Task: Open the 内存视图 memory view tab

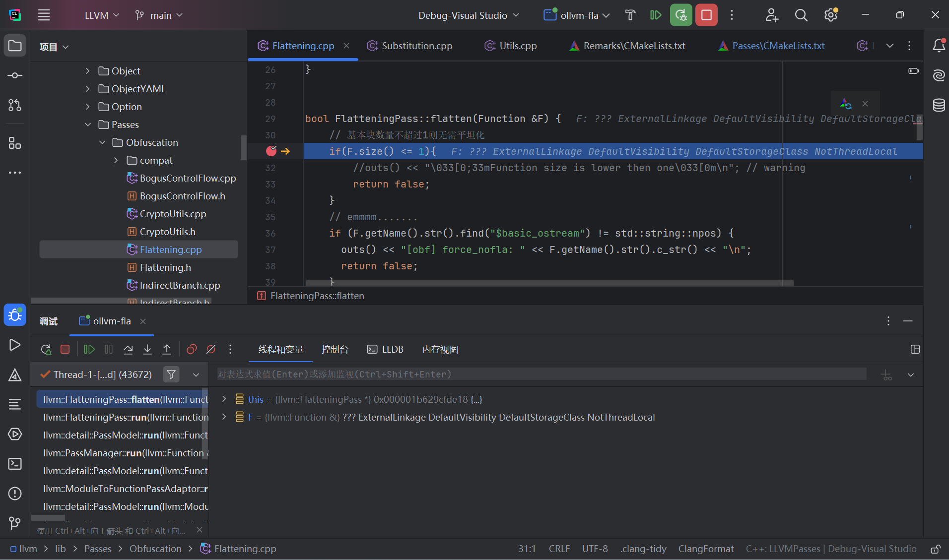Action: pos(440,349)
